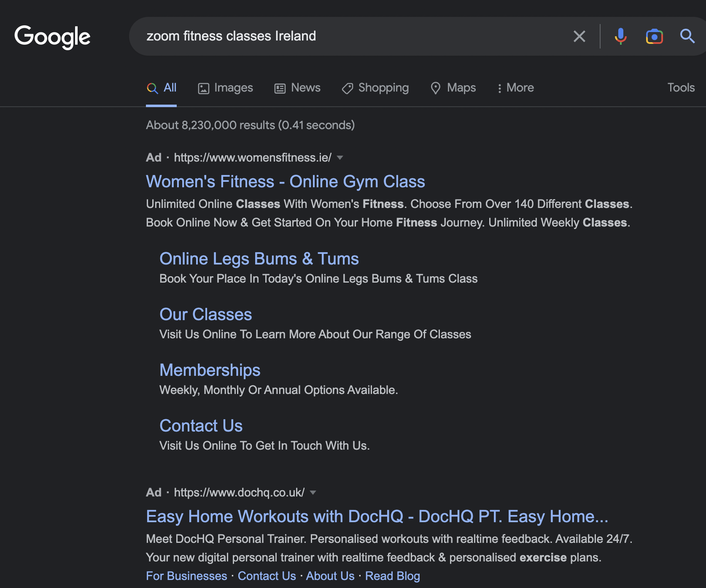Focus the search box text field
Image resolution: width=706 pixels, height=588 pixels.
354,36
